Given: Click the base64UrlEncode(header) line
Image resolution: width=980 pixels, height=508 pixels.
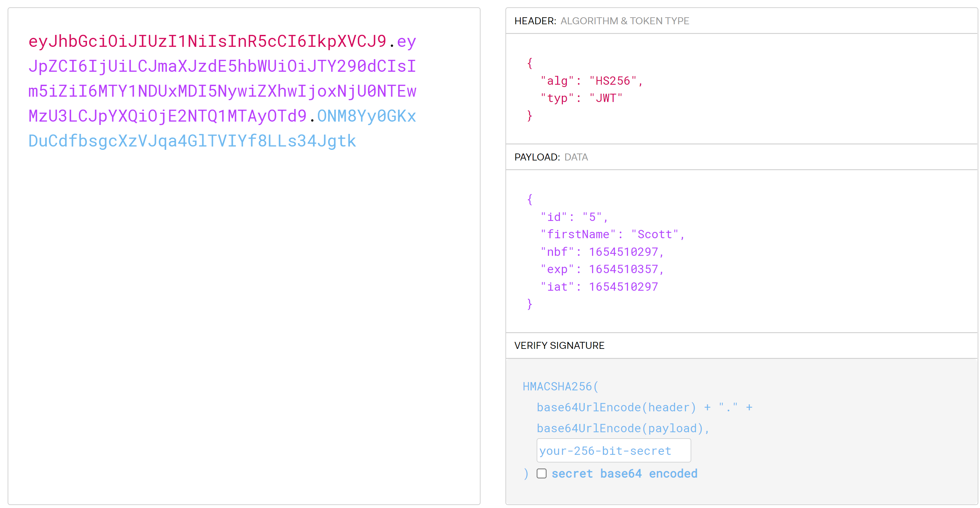Looking at the screenshot, I should 616,407.
